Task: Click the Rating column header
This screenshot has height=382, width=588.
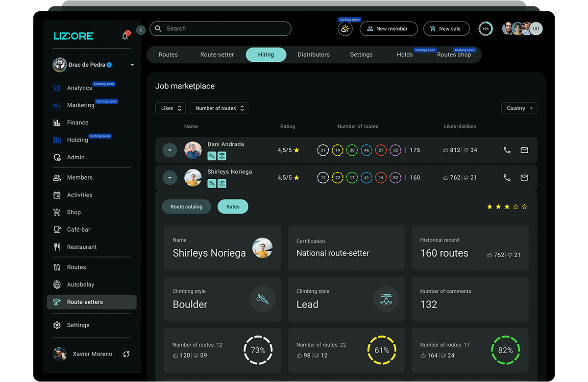Action: [x=288, y=126]
